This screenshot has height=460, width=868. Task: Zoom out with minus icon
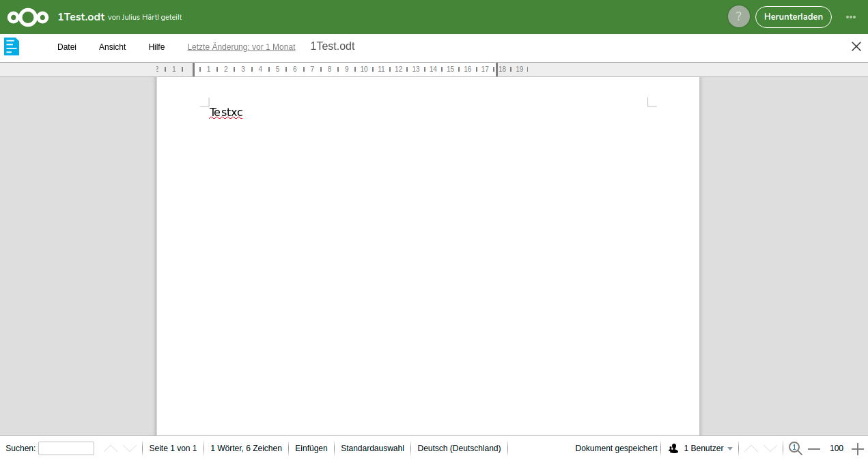click(x=814, y=448)
